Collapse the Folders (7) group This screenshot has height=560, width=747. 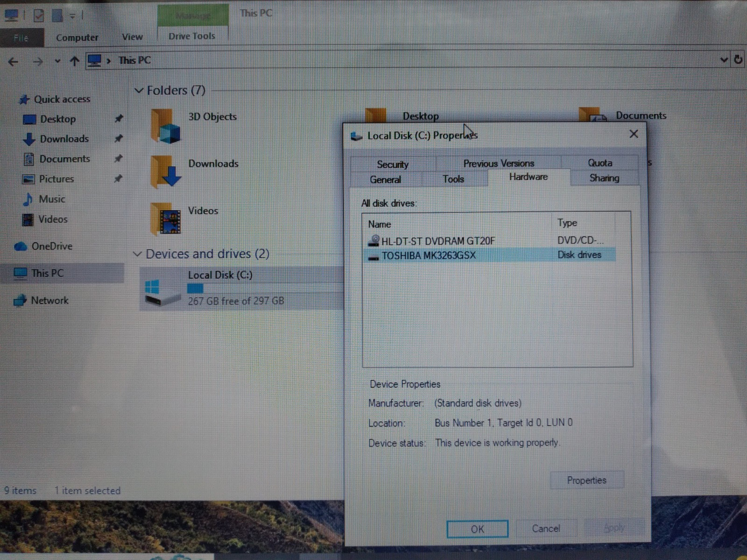139,91
